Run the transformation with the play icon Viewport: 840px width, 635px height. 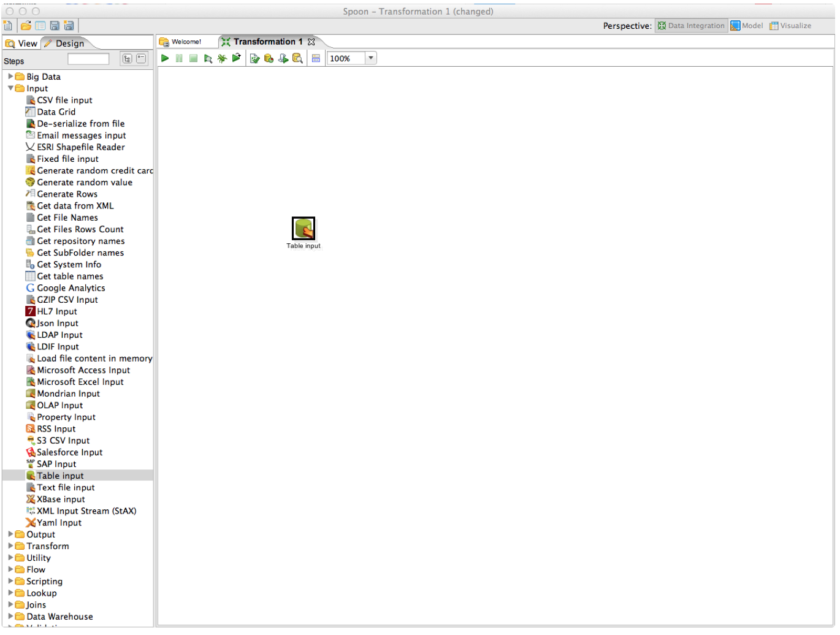165,58
